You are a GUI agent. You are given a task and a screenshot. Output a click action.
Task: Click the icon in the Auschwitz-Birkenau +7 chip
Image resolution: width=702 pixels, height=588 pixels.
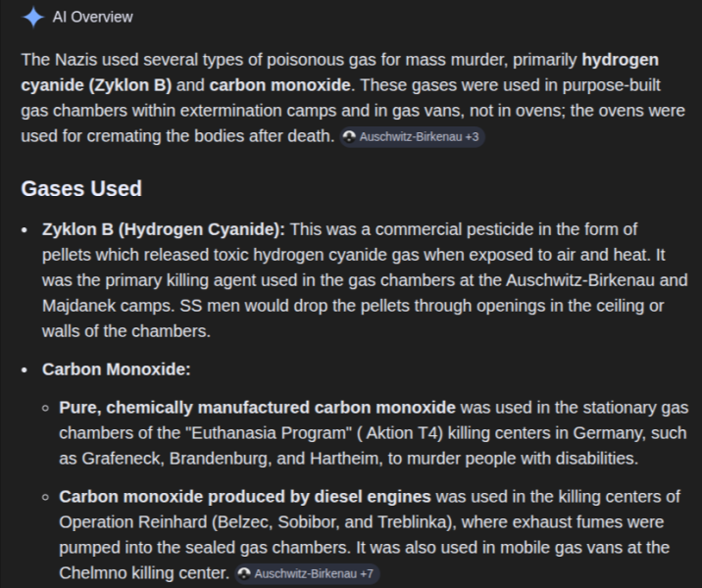(x=244, y=573)
